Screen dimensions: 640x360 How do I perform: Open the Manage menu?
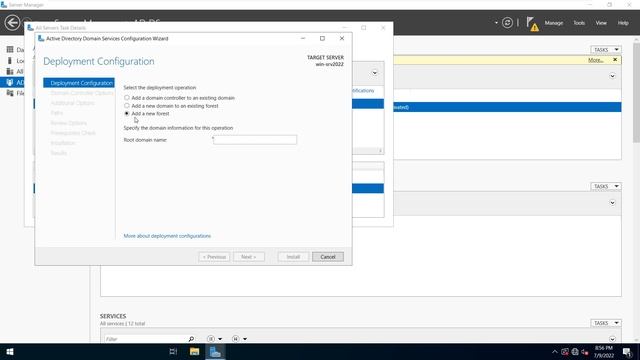coord(554,23)
